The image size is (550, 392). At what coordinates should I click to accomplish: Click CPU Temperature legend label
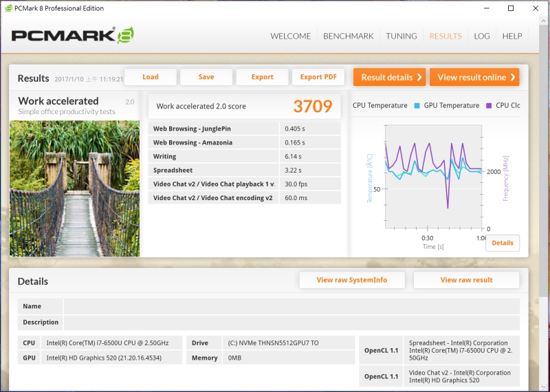pos(380,105)
